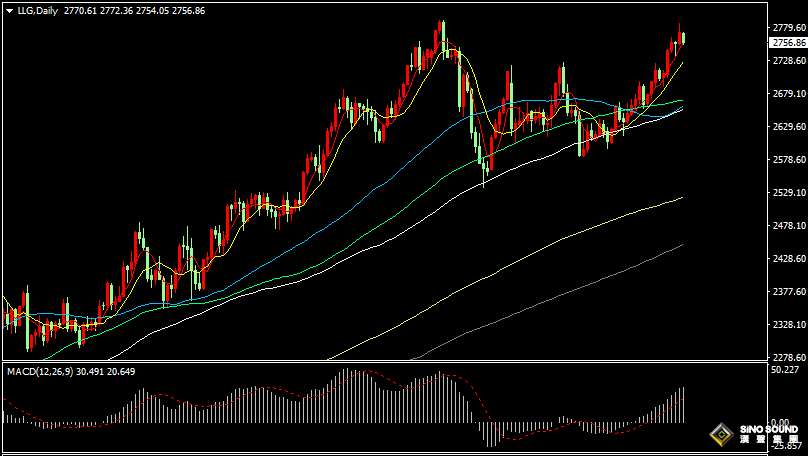Image resolution: width=808 pixels, height=456 pixels.
Task: Expand the triangle arrow beside LLG,Daily
Action: point(9,10)
